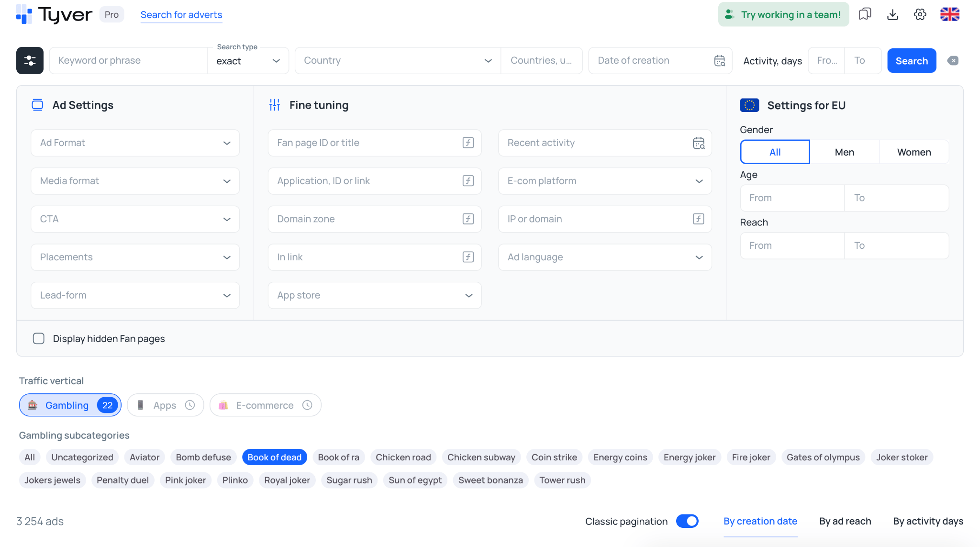The height and width of the screenshot is (547, 980).
Task: Click the clock icon on E-commerce chip
Action: 307,405
